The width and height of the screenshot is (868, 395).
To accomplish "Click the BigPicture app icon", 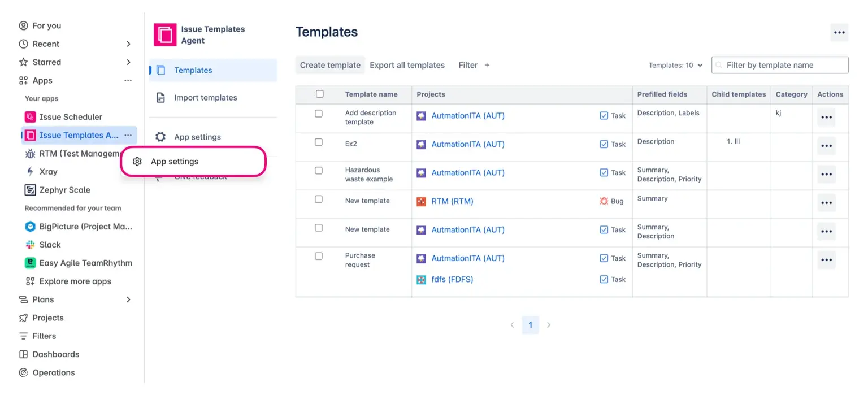I will pyautogui.click(x=30, y=227).
